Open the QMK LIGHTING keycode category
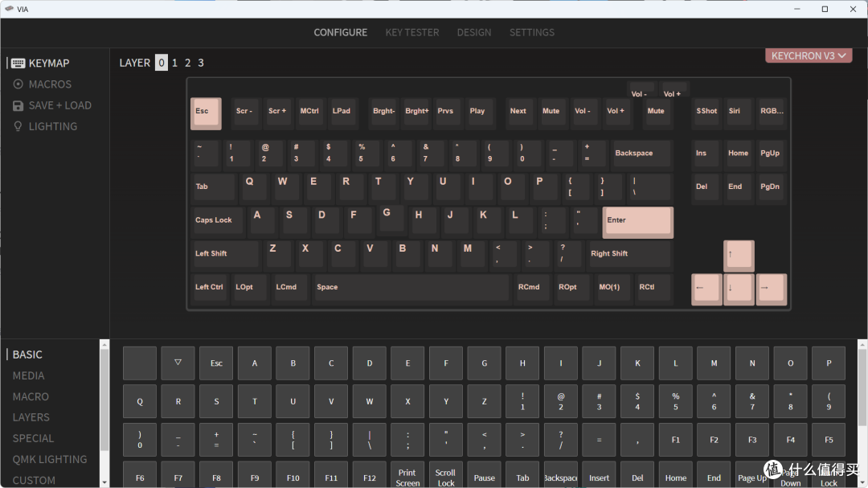Image resolution: width=868 pixels, height=488 pixels. tap(50, 459)
